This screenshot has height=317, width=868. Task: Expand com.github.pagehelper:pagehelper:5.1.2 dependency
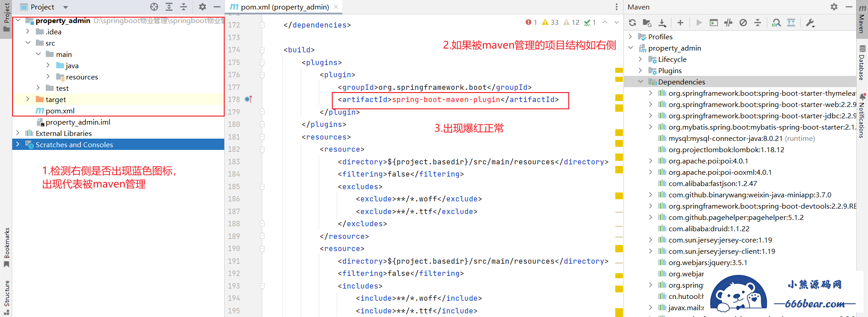coord(651,217)
